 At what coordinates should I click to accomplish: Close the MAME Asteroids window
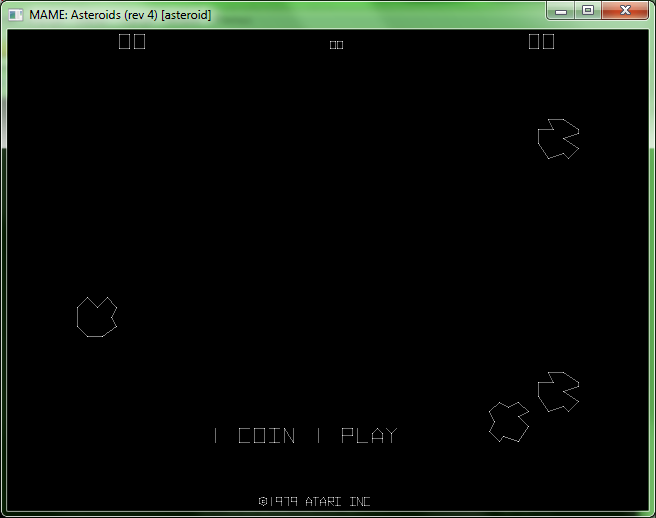click(x=625, y=11)
